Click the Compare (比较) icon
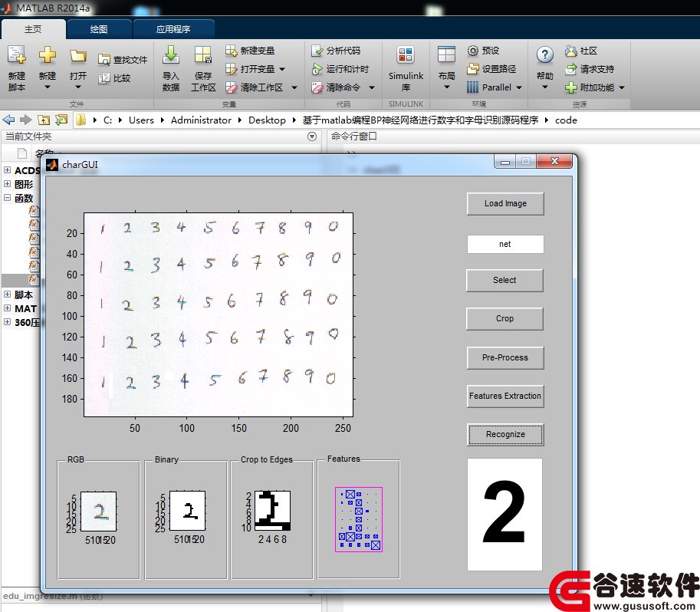Image resolution: width=700 pixels, height=612 pixels. click(x=104, y=78)
